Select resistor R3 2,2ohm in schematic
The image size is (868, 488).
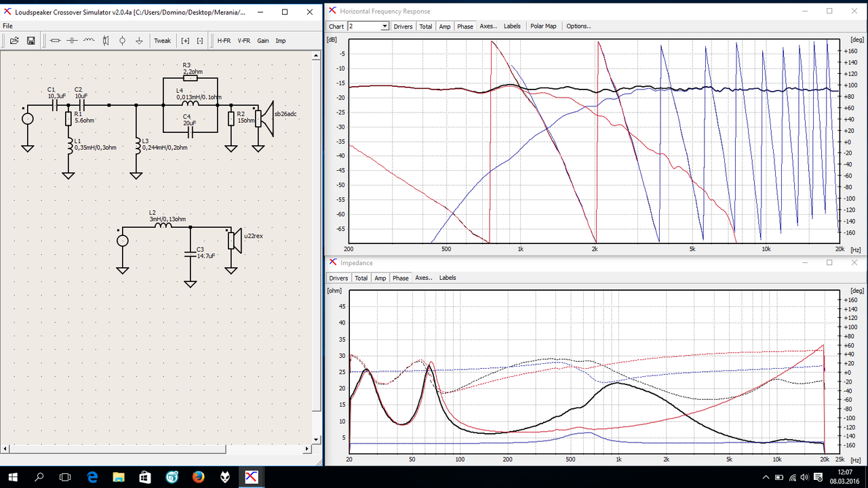[x=191, y=78]
